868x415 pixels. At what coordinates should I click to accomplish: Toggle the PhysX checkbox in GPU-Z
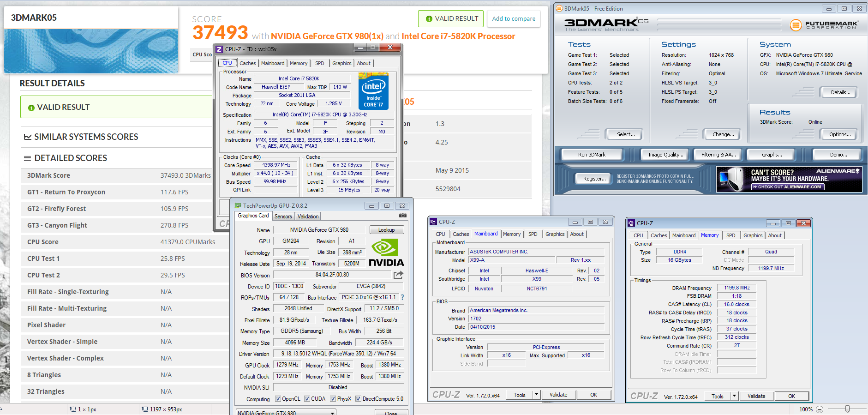coord(333,399)
